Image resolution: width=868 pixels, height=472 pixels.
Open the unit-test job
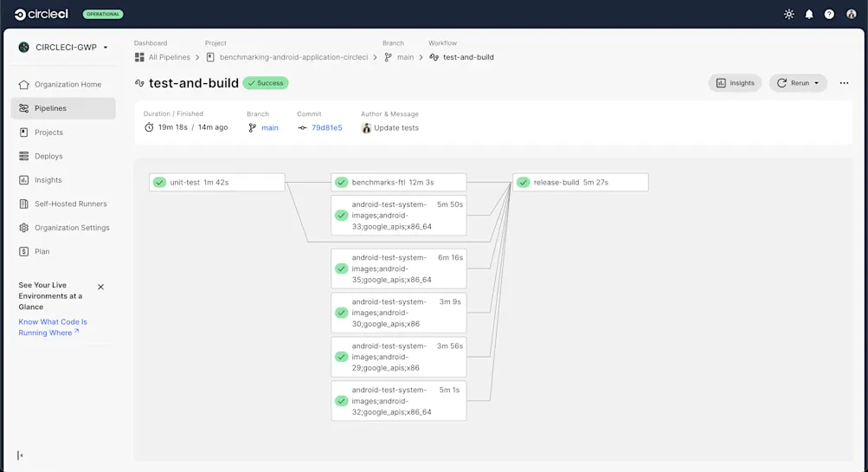click(217, 182)
